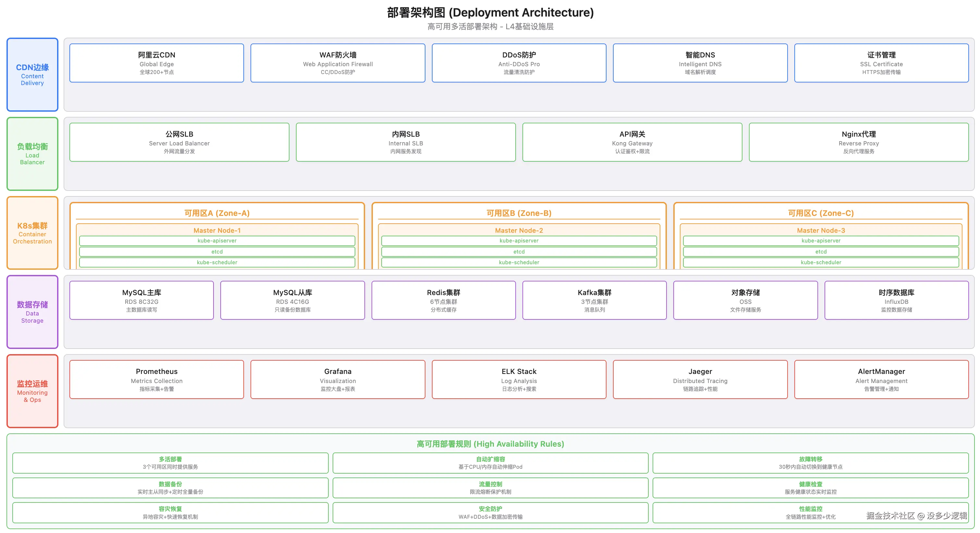Click the 阿里云CDN Global Edge box
Screen dimensions: 980x533
(x=156, y=63)
